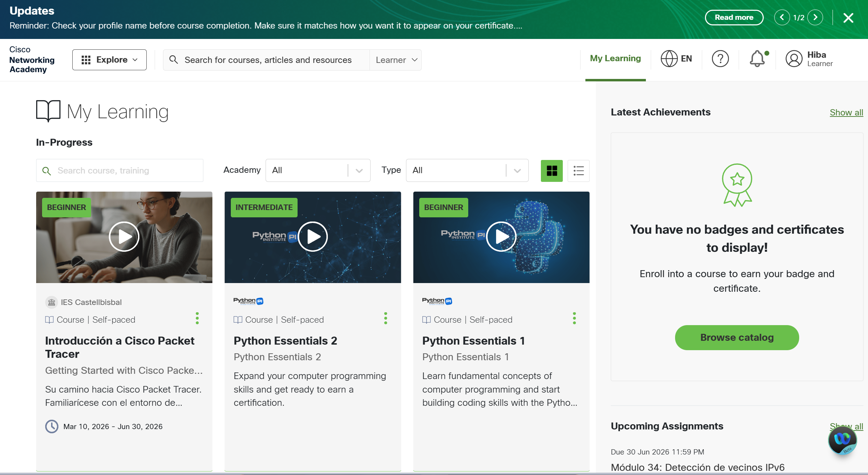Click INTERMEDIATE badge on Python Essentials 2
Screen dimensions: 868x475
click(264, 208)
